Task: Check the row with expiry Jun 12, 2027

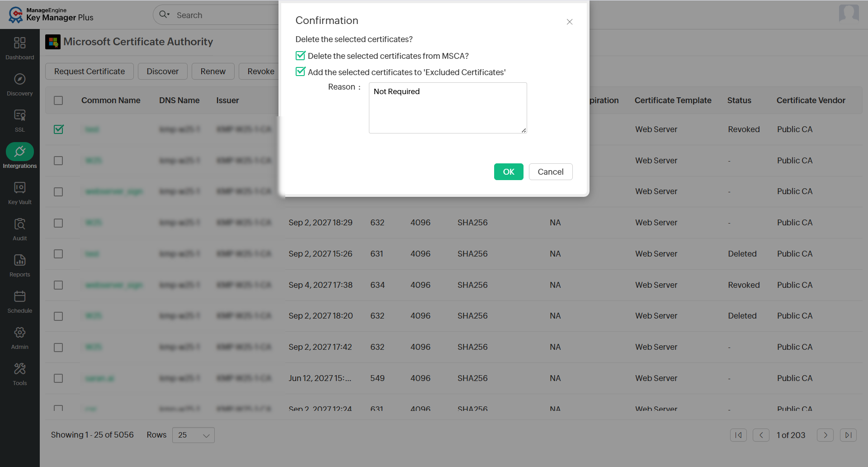Action: (x=58, y=378)
